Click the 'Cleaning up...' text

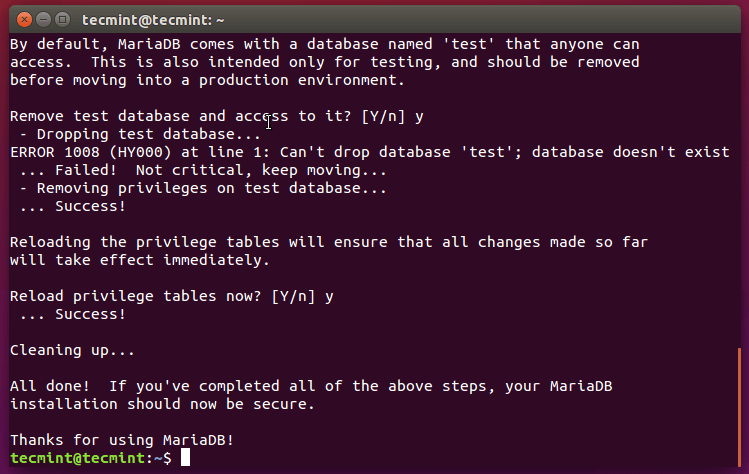(x=72, y=350)
